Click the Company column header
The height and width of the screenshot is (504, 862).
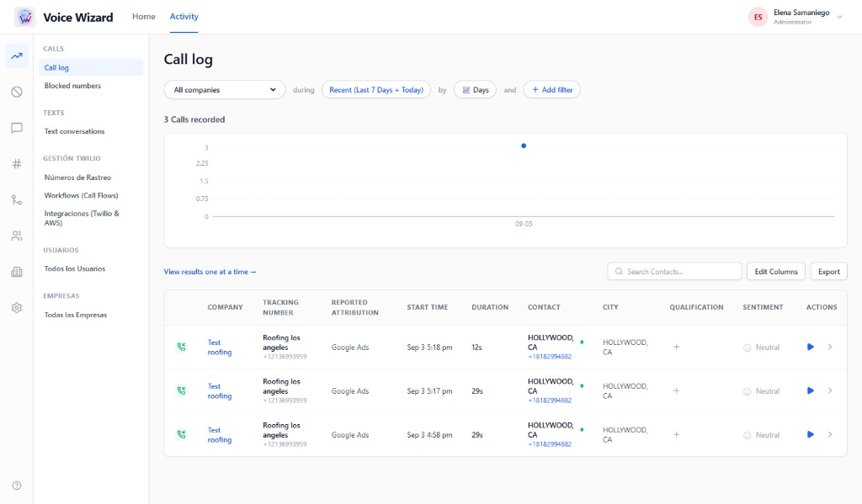225,307
